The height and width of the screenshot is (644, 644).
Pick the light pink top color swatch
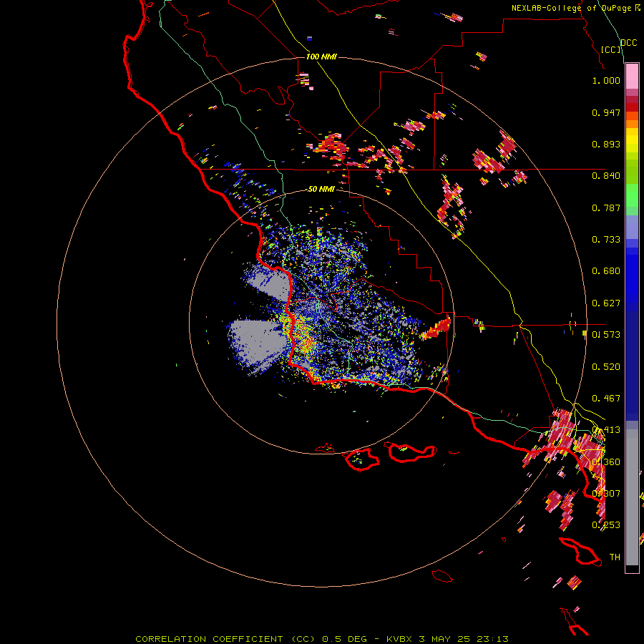[632, 76]
